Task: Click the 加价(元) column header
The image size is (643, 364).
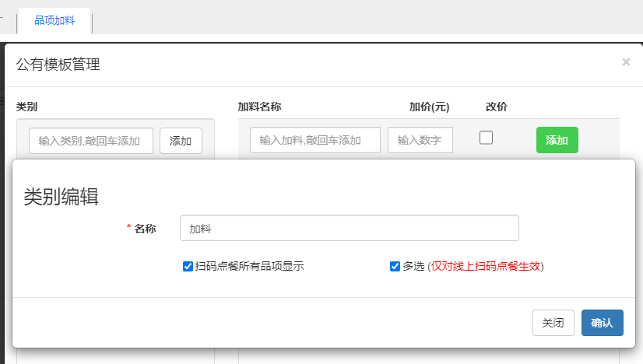Action: coord(429,107)
